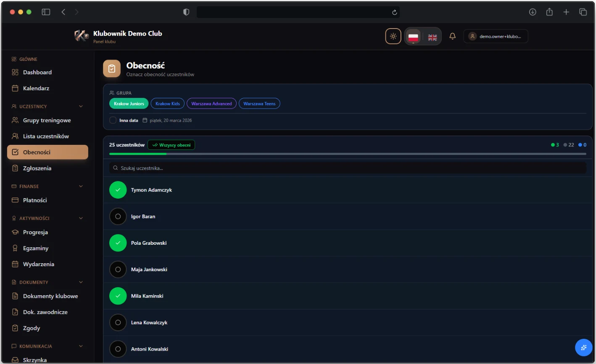The width and height of the screenshot is (596, 364).
Task: Mark Igor Baran as present
Action: coord(118,217)
